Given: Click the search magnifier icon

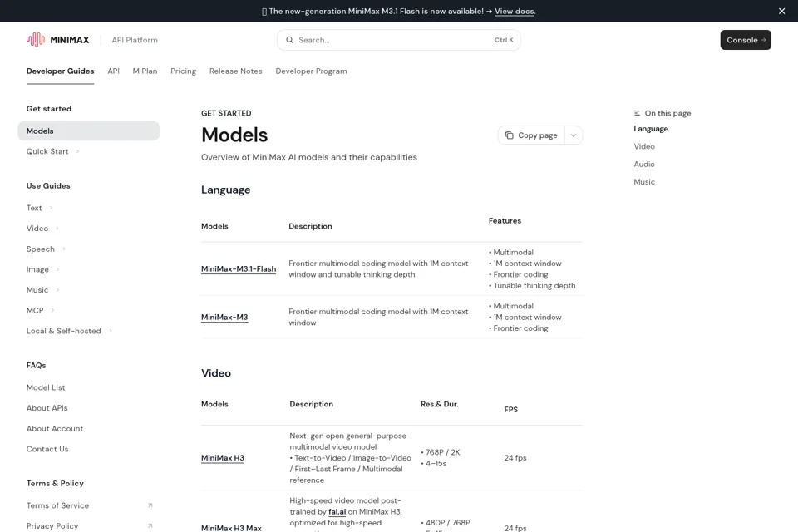Looking at the screenshot, I should click(x=289, y=40).
